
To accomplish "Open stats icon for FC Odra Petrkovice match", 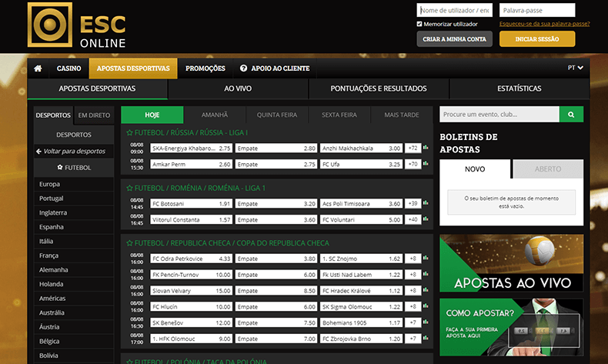I will [x=426, y=258].
